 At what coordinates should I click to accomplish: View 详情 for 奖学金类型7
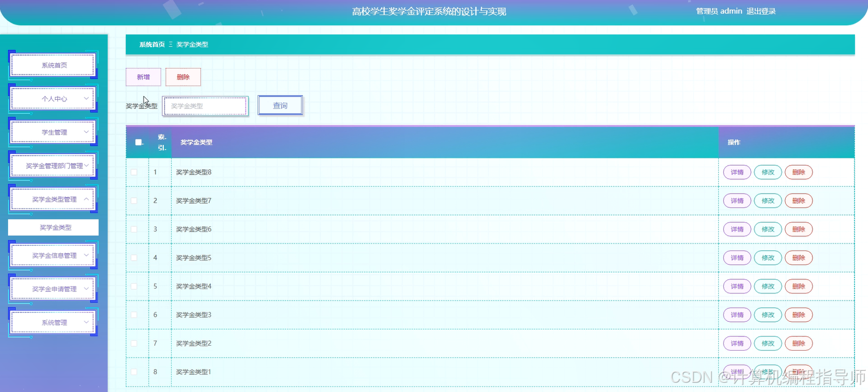737,201
